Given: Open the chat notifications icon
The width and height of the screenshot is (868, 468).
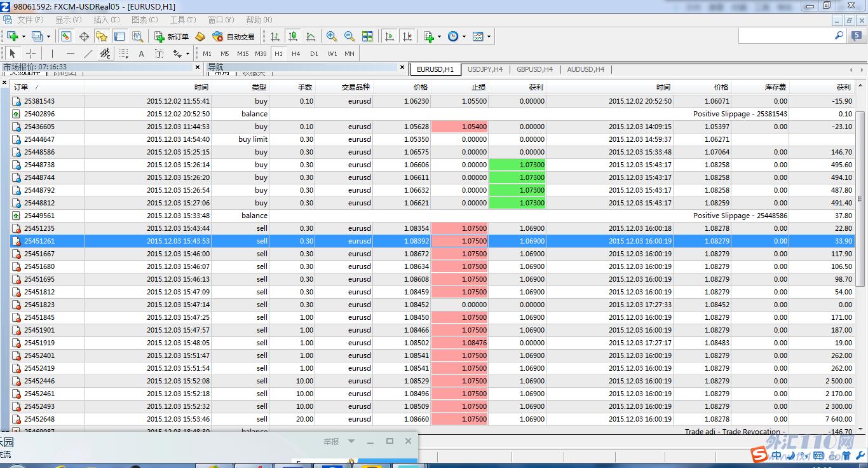Looking at the screenshot, I should coord(856,36).
